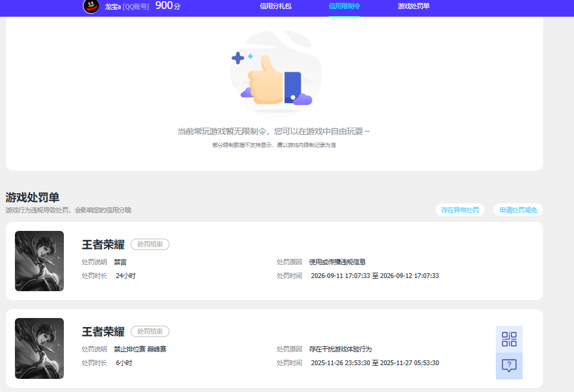Click the 6小时 duration value

(x=124, y=363)
